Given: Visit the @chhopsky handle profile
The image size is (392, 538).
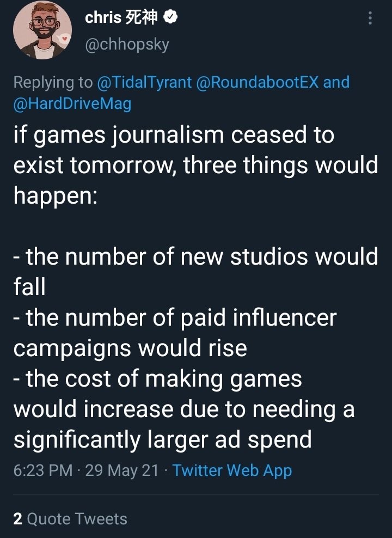Looking at the screenshot, I should coord(127,44).
